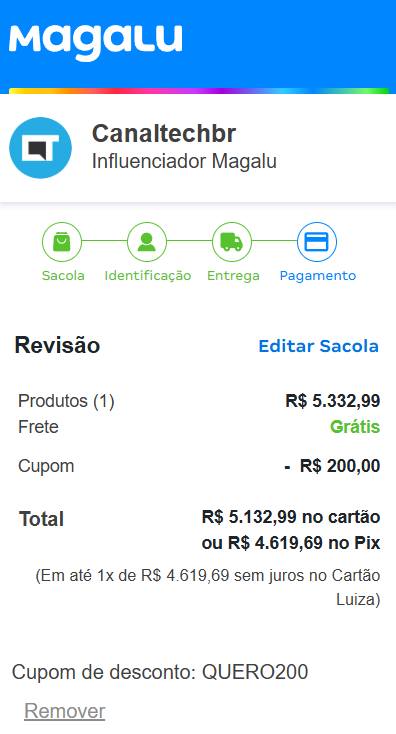The image size is (396, 734).
Task: Click the Sacola step label
Action: (x=63, y=276)
